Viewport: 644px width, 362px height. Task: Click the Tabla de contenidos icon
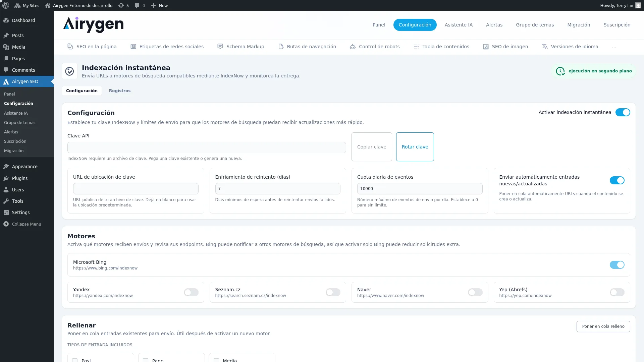[416, 47]
